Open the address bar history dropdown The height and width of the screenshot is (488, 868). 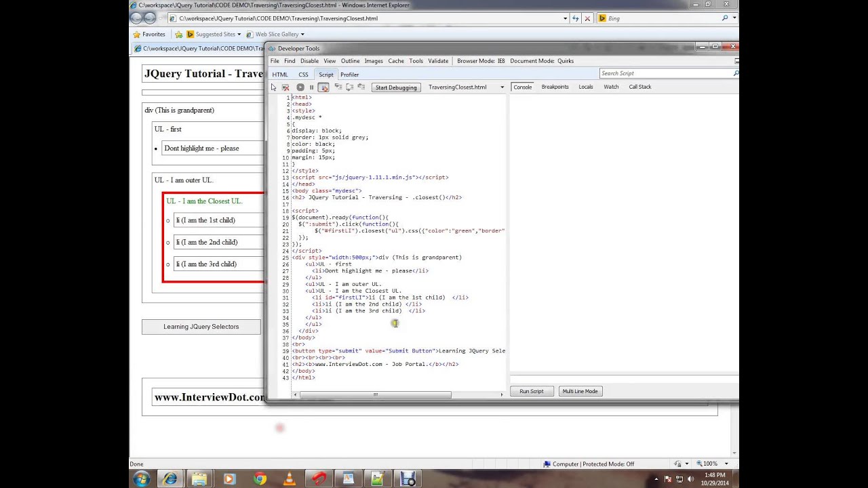pyautogui.click(x=566, y=18)
